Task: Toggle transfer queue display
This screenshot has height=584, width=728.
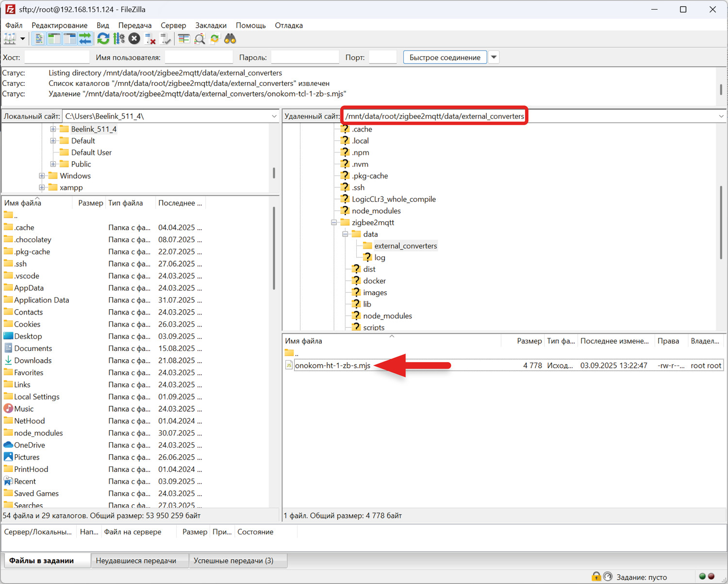Action: pyautogui.click(x=85, y=39)
